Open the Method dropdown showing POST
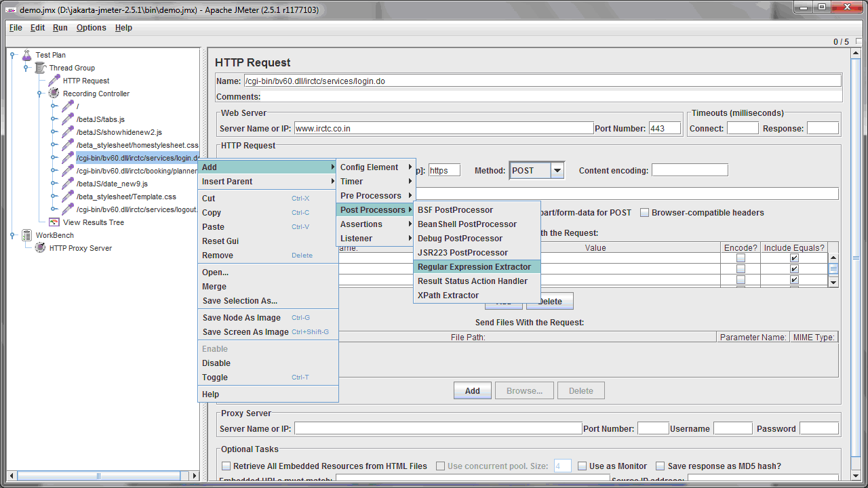 click(x=557, y=170)
